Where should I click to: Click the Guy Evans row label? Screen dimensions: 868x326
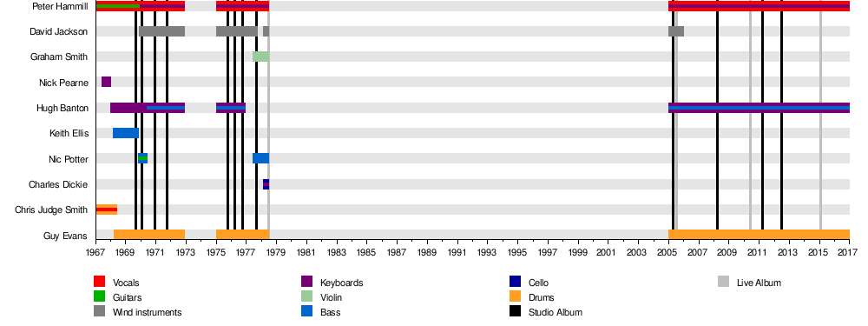65,236
